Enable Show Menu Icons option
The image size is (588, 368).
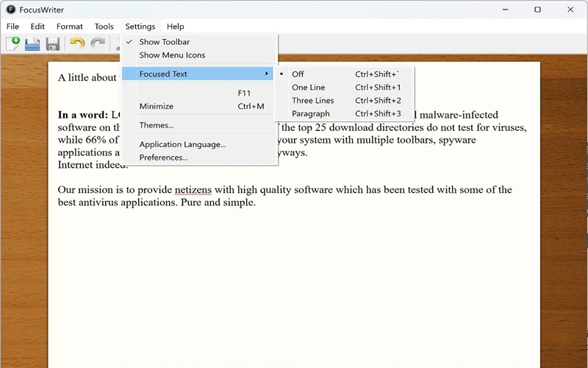coord(199,54)
